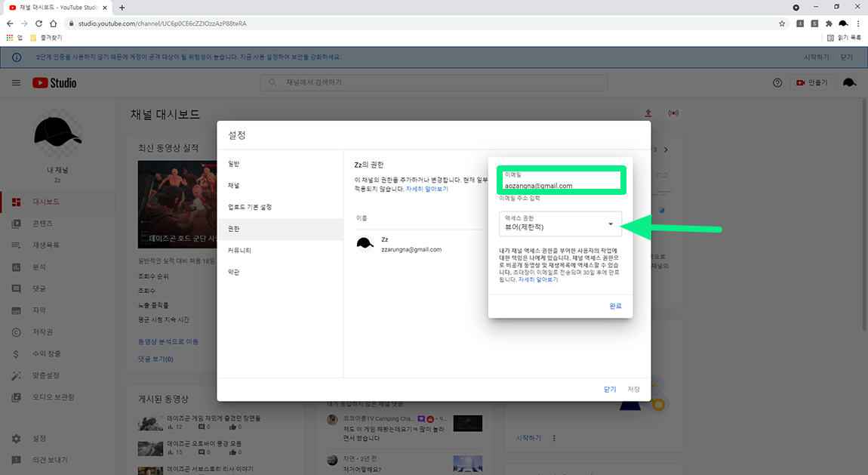This screenshot has height=475, width=868.
Task: Open the latest video thumbnail
Action: click(x=177, y=205)
